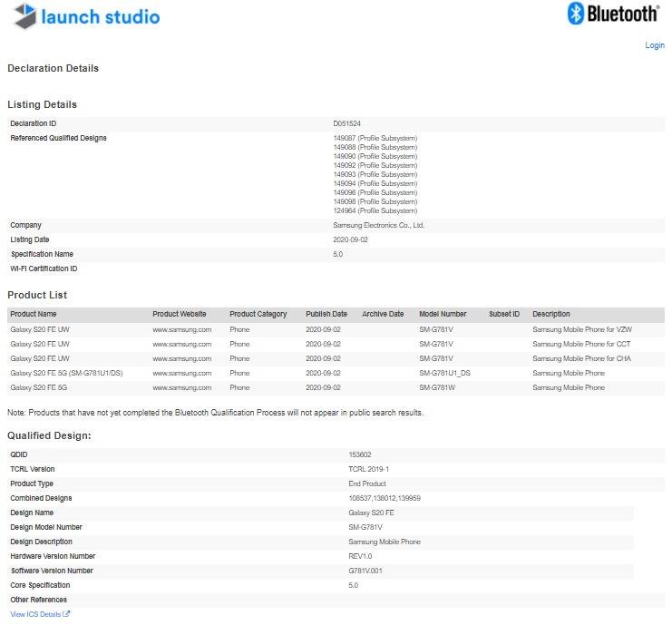Click Combined Designs value 108537,138012,139959

click(x=385, y=498)
